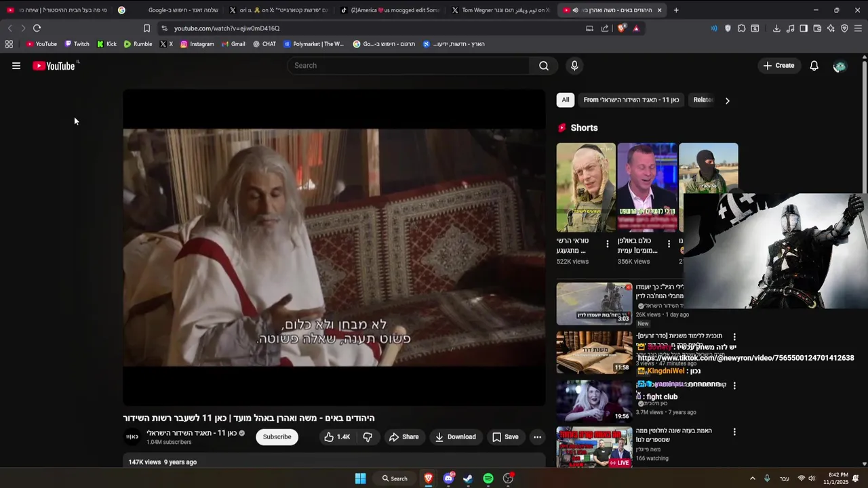
Task: Dislike the video
Action: (368, 437)
